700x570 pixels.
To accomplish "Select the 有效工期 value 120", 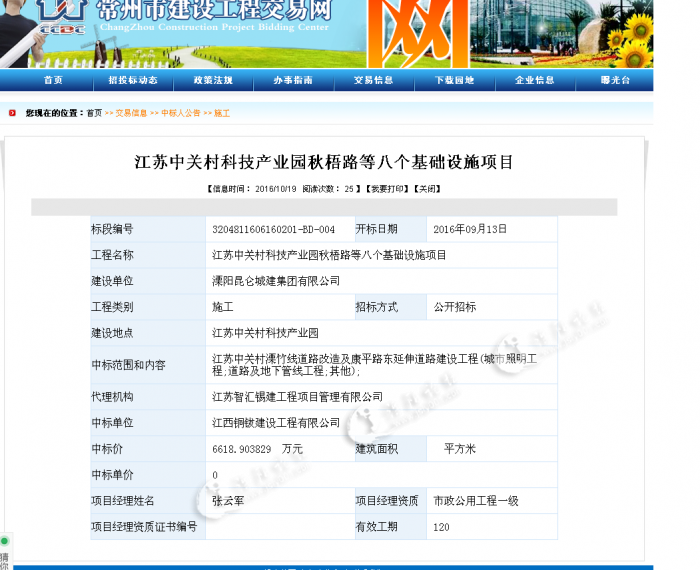I will point(441,527).
